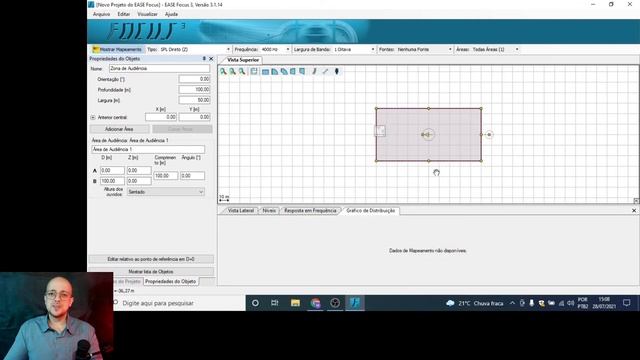Click the Largura input field
This screenshot has height=360, width=640.
pyautogui.click(x=194, y=100)
